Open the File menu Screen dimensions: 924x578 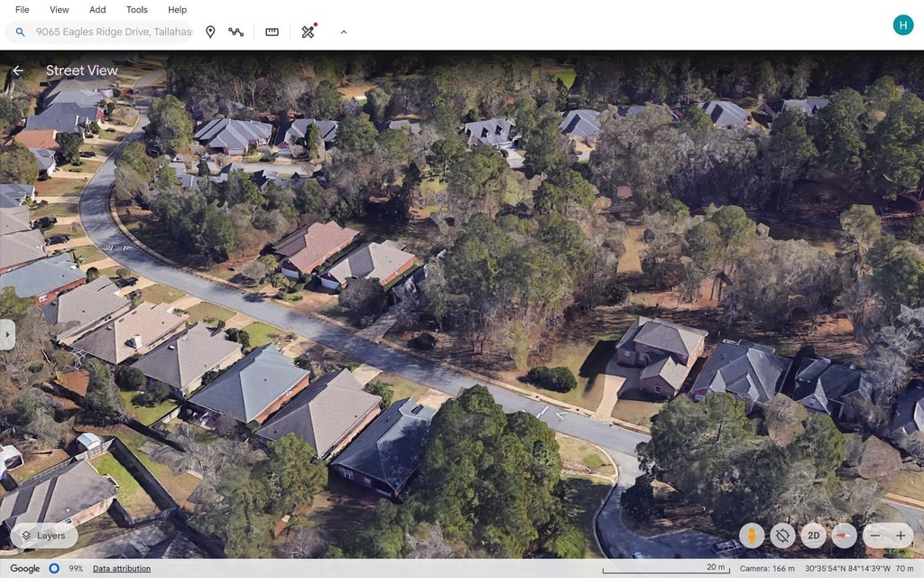click(23, 10)
